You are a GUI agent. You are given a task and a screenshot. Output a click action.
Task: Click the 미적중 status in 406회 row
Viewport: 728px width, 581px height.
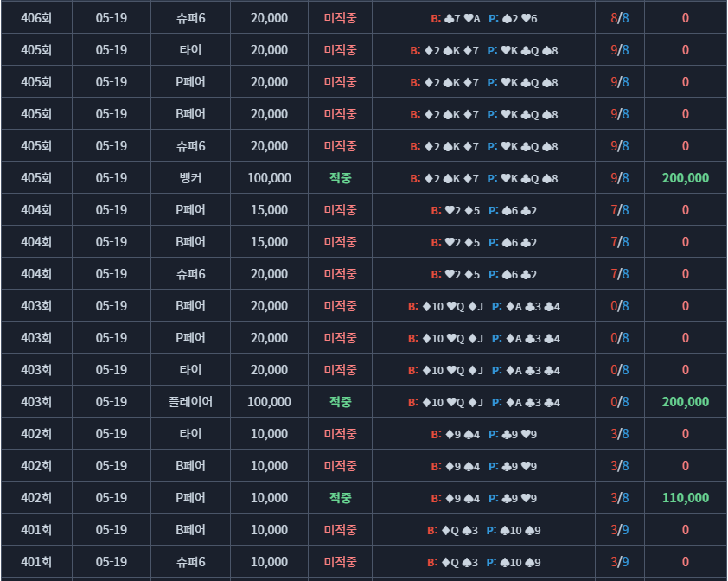click(340, 18)
